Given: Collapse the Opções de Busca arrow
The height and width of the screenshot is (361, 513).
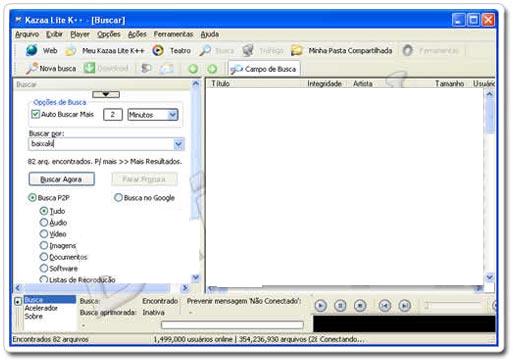Looking at the screenshot, I should click(x=106, y=94).
